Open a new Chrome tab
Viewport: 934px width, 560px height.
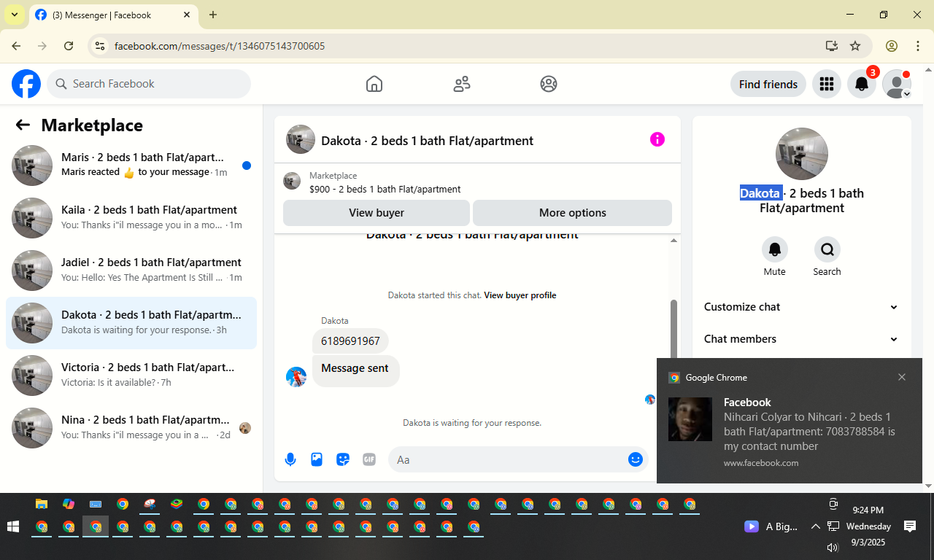[213, 15]
